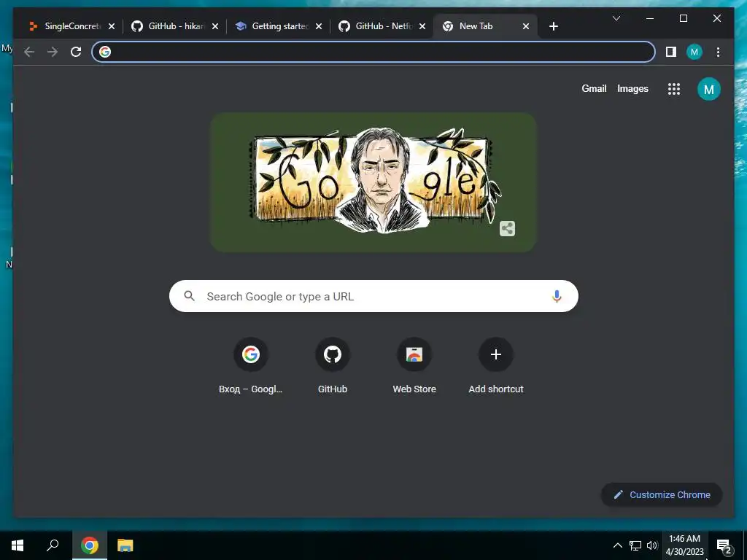Close the GitHub - hikar tab
Image resolution: width=747 pixels, height=560 pixels.
[215, 26]
